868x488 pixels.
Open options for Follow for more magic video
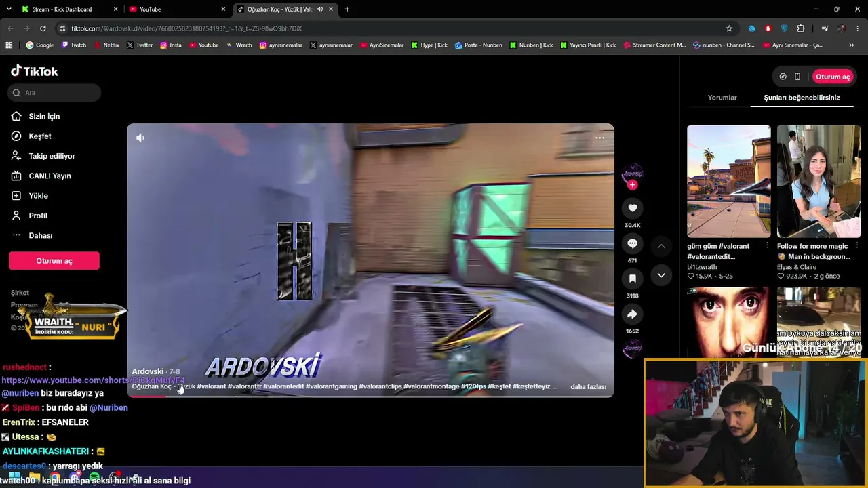[857, 245]
